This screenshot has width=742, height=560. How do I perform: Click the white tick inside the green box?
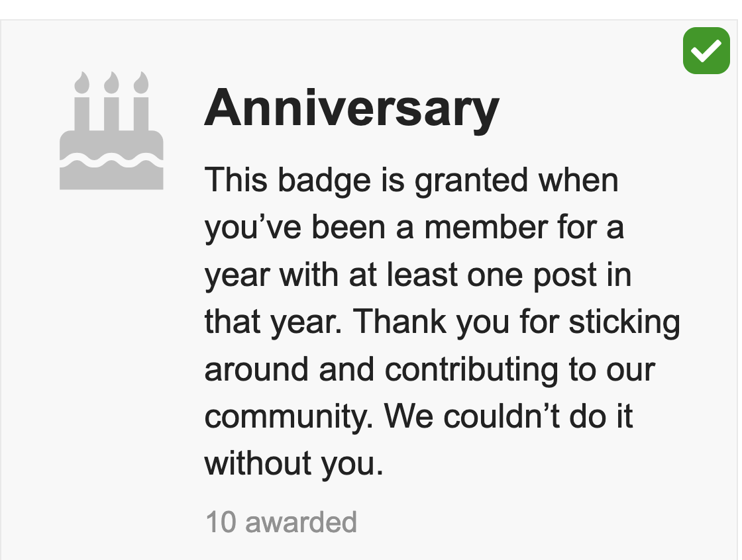tap(706, 50)
